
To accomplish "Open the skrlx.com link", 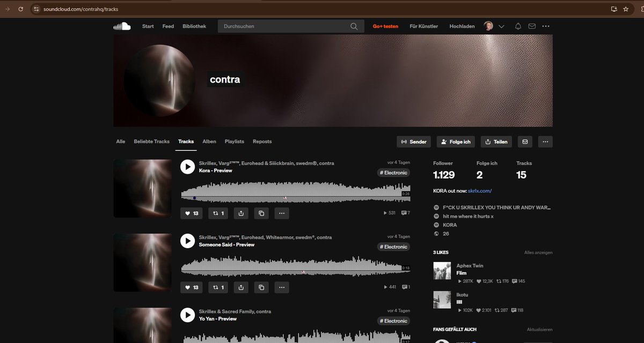I will (x=480, y=191).
